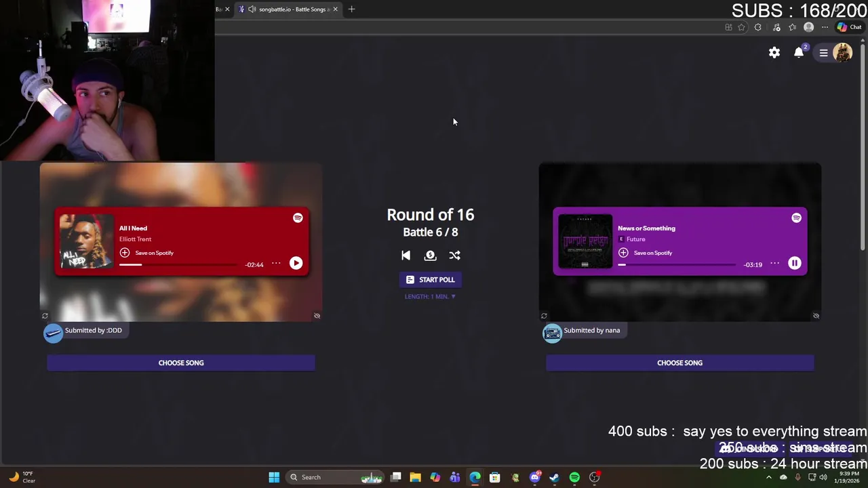The width and height of the screenshot is (868, 488).
Task: Click submitter :DDD avatar
Action: click(54, 333)
